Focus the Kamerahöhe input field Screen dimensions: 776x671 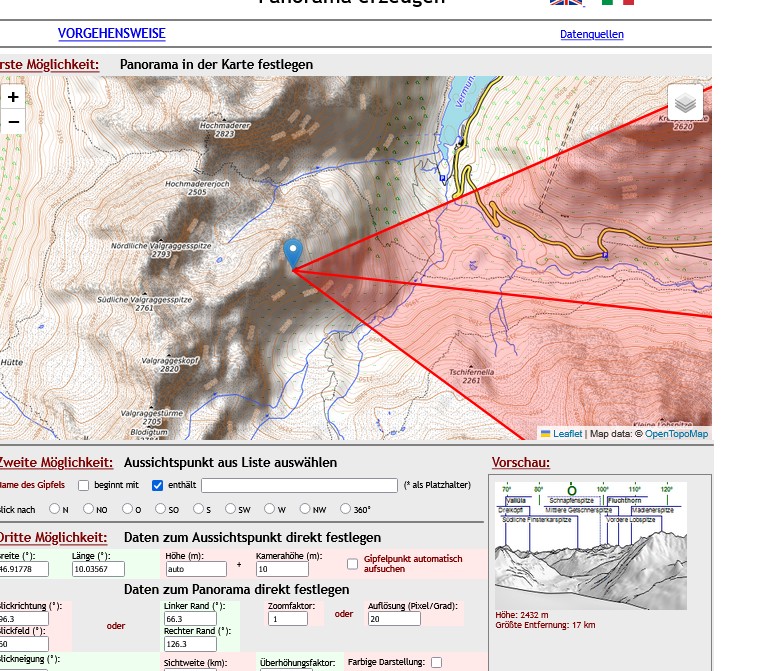coord(284,569)
